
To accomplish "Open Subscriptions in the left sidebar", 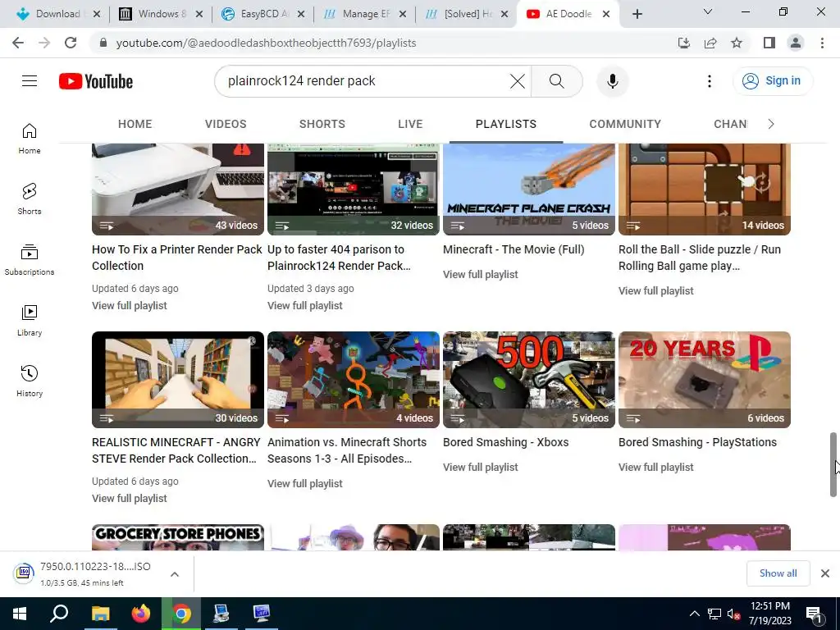I will (30, 260).
